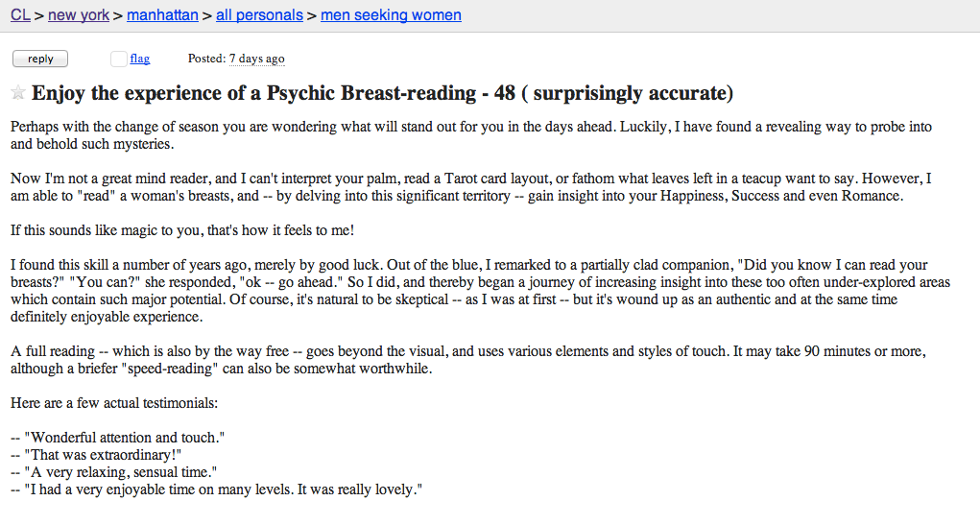
Task: Tick the flag checkbox
Action: click(119, 59)
